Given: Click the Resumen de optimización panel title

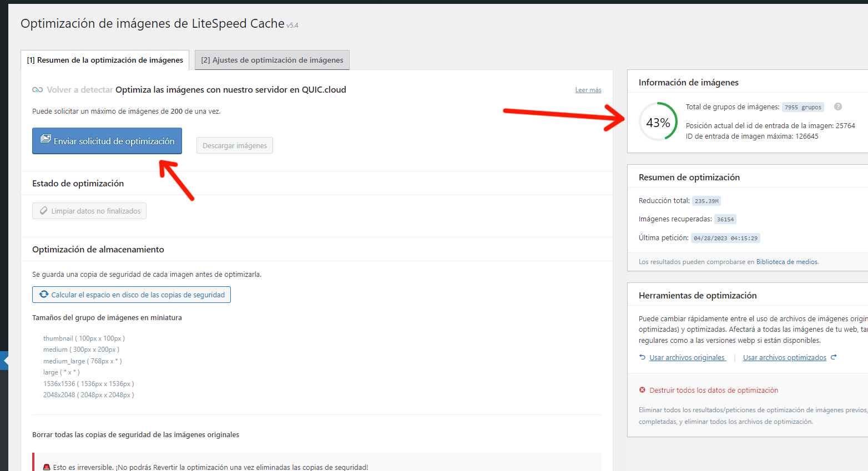Looking at the screenshot, I should tap(689, 178).
